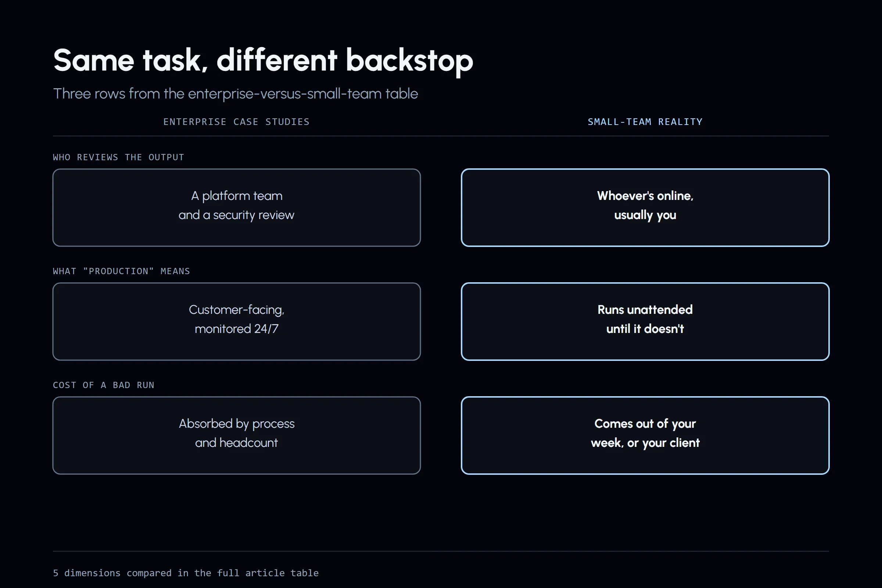Choose the "Absorbed by process and headcount" card
The image size is (882, 588).
click(x=237, y=435)
